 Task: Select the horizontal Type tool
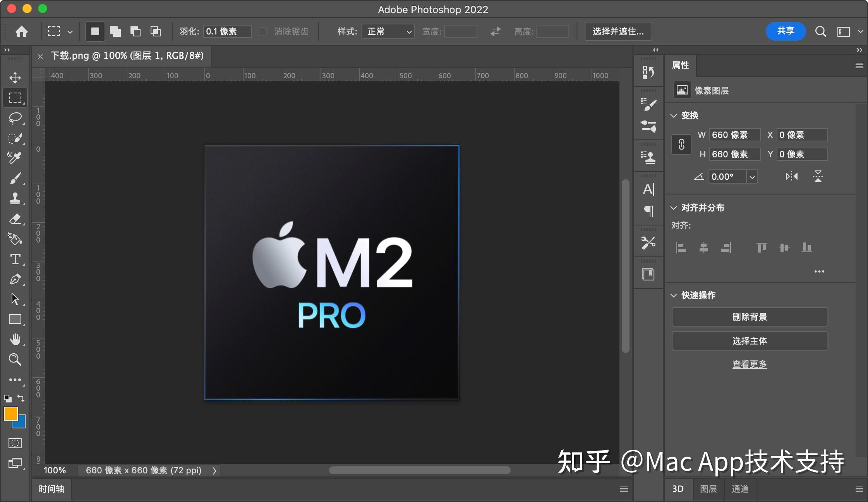(x=15, y=259)
